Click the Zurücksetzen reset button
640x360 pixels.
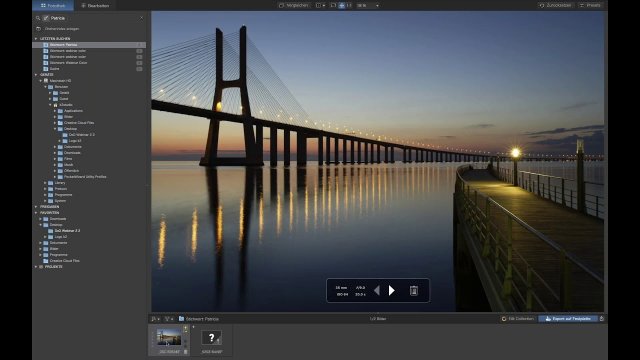[x=555, y=5]
